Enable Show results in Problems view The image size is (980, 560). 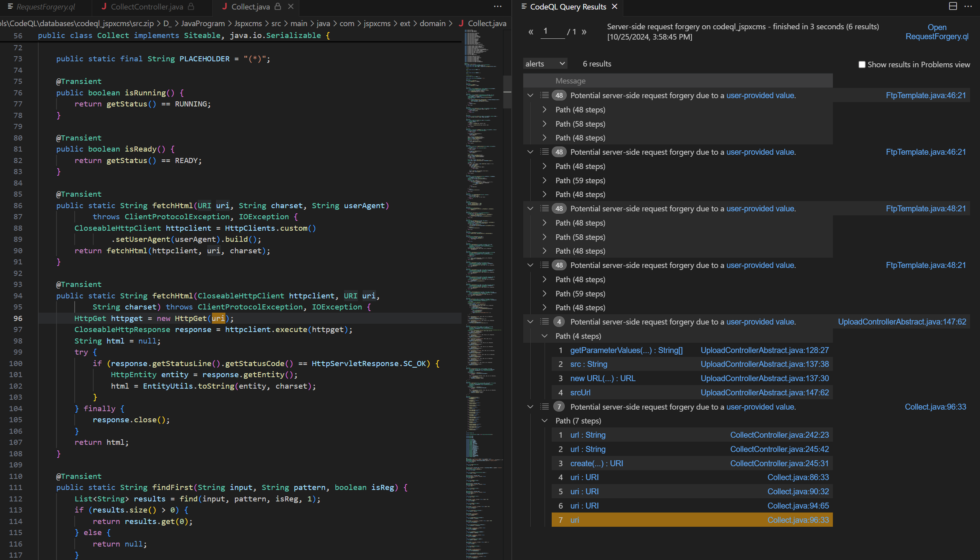pyautogui.click(x=862, y=65)
